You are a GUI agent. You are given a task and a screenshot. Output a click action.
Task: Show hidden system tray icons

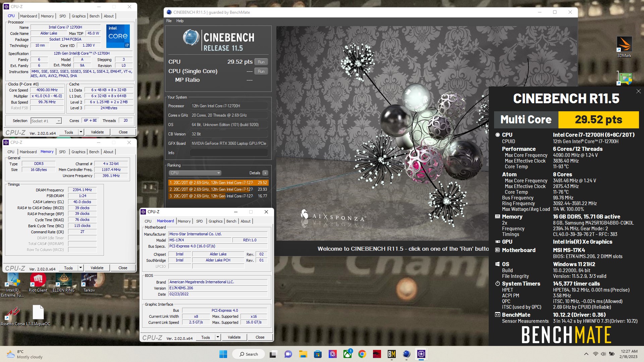(x=586, y=354)
